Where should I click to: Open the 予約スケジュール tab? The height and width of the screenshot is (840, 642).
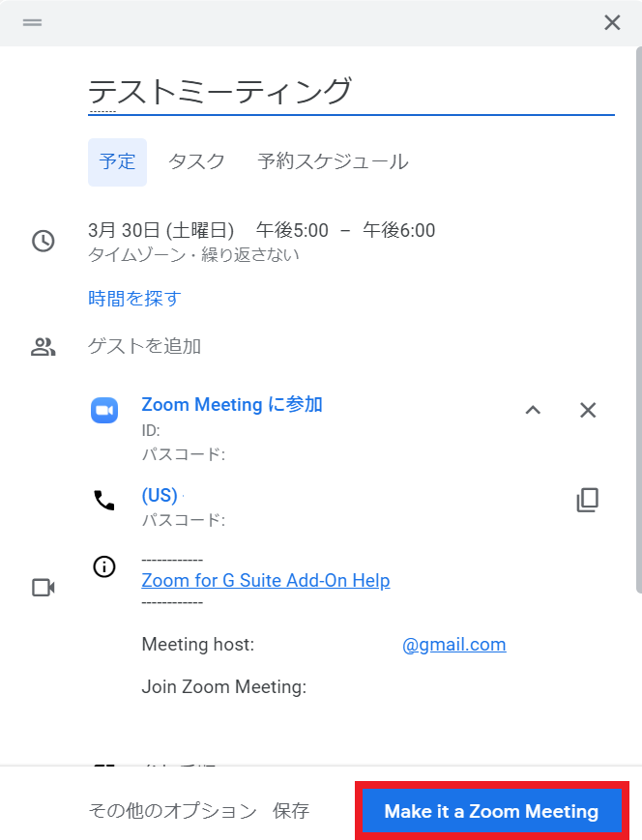pos(333,161)
